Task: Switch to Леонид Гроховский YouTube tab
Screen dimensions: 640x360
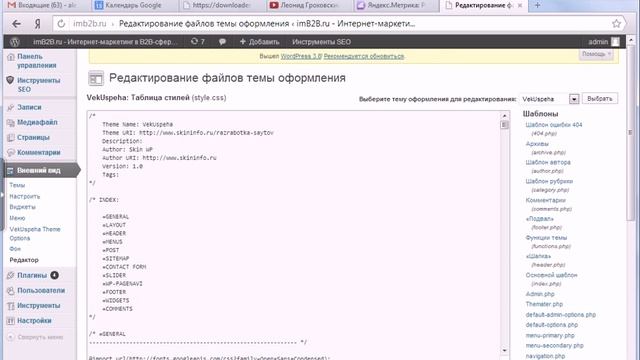Action: pyautogui.click(x=308, y=5)
